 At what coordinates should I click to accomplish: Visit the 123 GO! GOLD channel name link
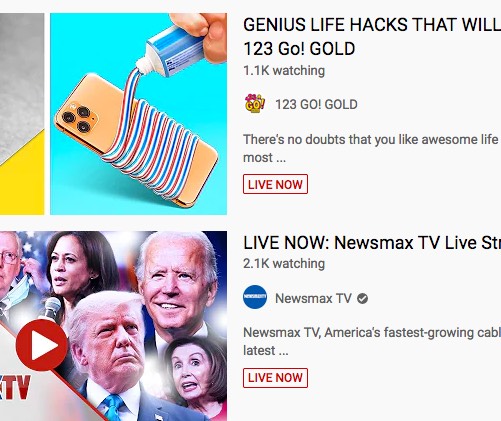click(x=316, y=105)
